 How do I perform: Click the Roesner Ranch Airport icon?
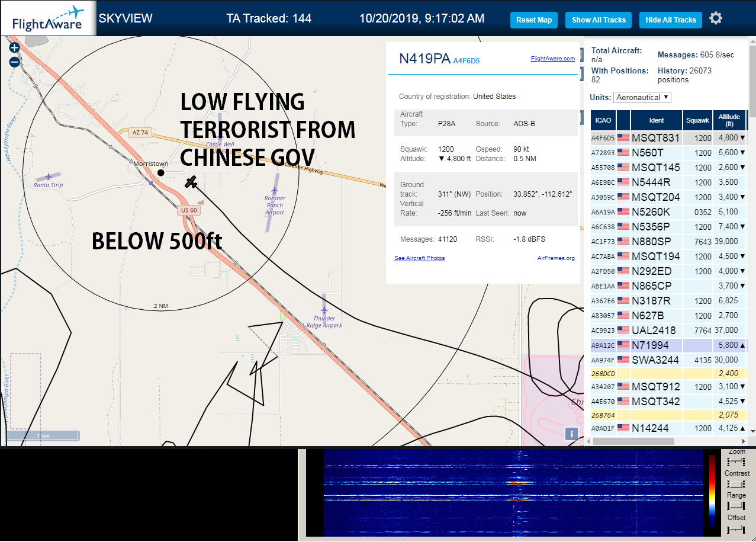click(275, 189)
